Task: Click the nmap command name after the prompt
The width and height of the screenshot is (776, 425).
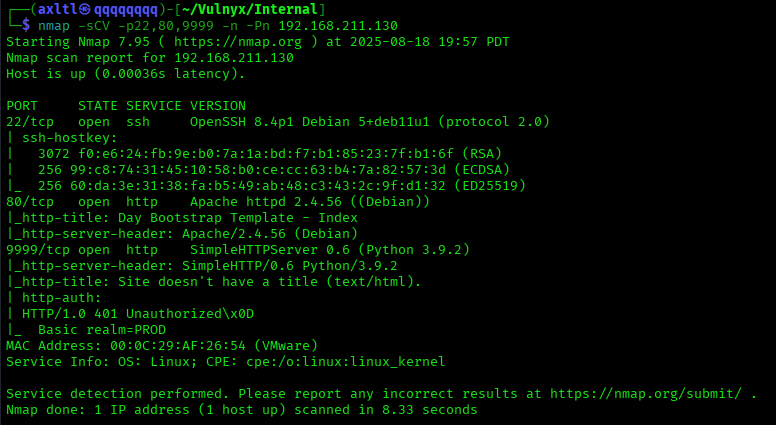Action: click(x=54, y=26)
